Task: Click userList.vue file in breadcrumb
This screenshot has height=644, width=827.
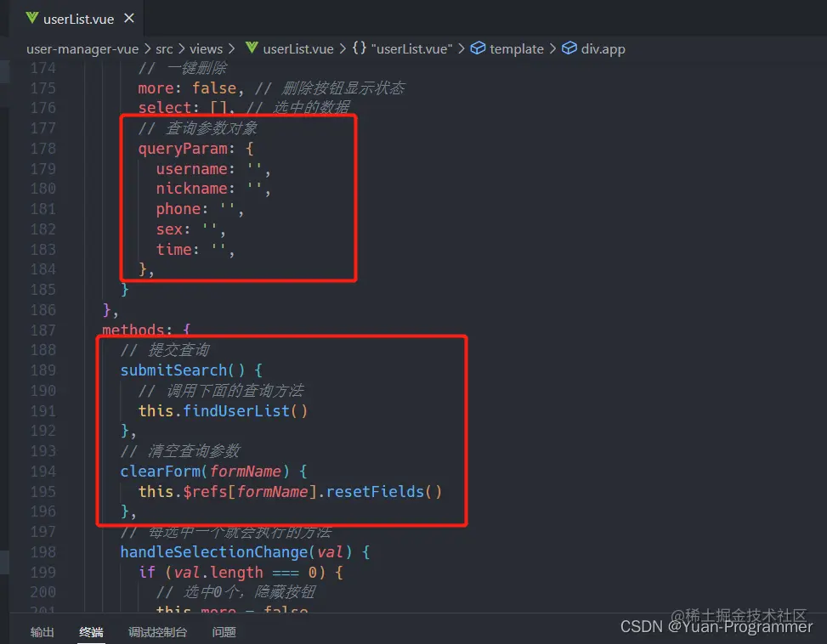Action: coord(298,49)
